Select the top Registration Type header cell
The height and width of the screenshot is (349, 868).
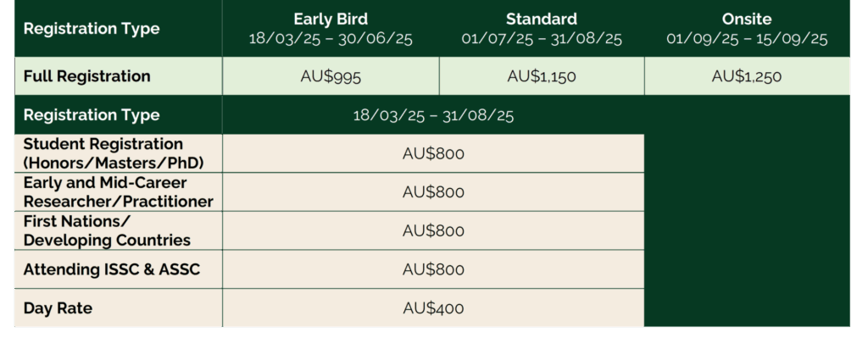(x=119, y=28)
